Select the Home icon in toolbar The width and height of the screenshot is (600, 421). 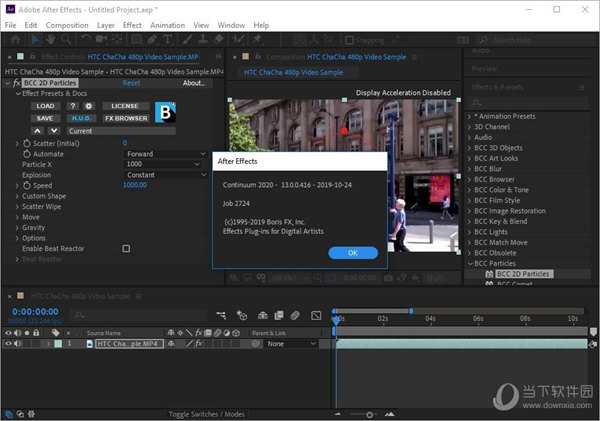click(16, 39)
